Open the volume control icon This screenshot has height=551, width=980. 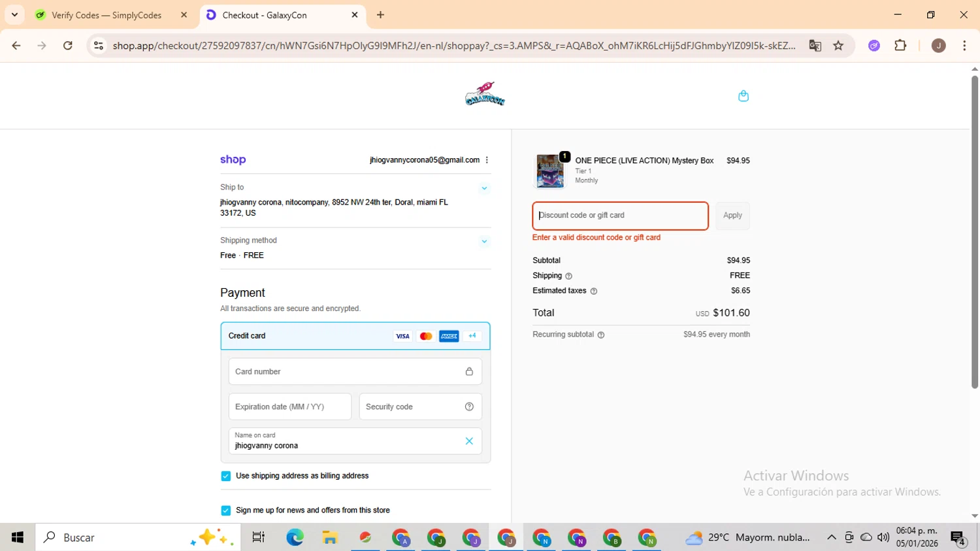pyautogui.click(x=883, y=537)
